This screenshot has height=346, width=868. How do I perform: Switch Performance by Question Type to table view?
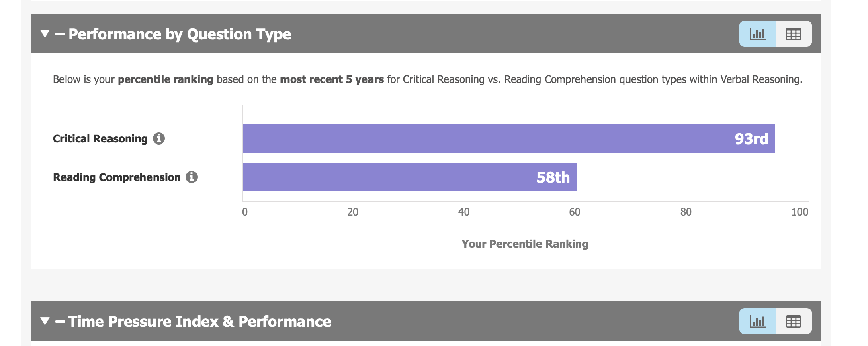793,34
